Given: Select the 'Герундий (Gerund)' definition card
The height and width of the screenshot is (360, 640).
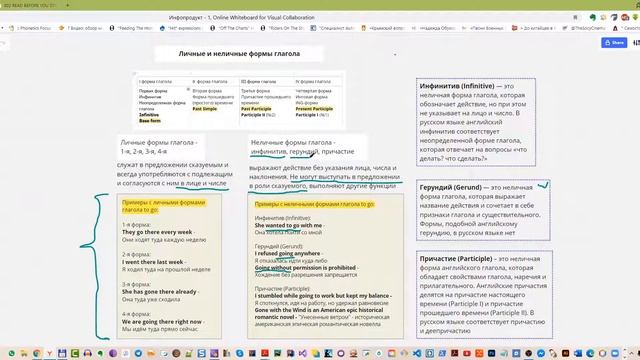Looking at the screenshot, I should point(483,210).
